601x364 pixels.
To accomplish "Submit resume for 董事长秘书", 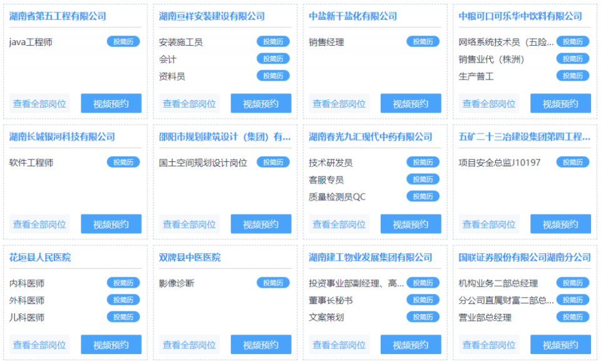I will coord(423,300).
